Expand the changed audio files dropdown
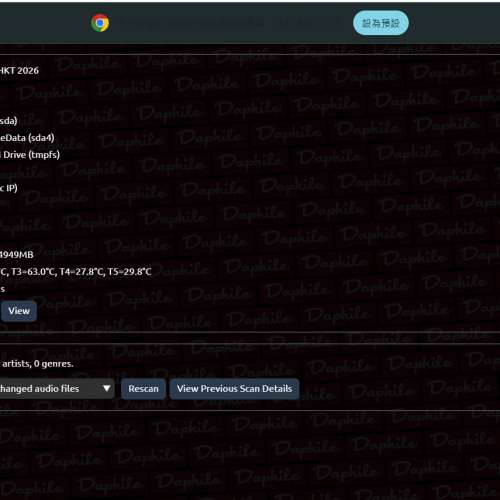Viewport: 500px width, 500px height. pyautogui.click(x=57, y=389)
